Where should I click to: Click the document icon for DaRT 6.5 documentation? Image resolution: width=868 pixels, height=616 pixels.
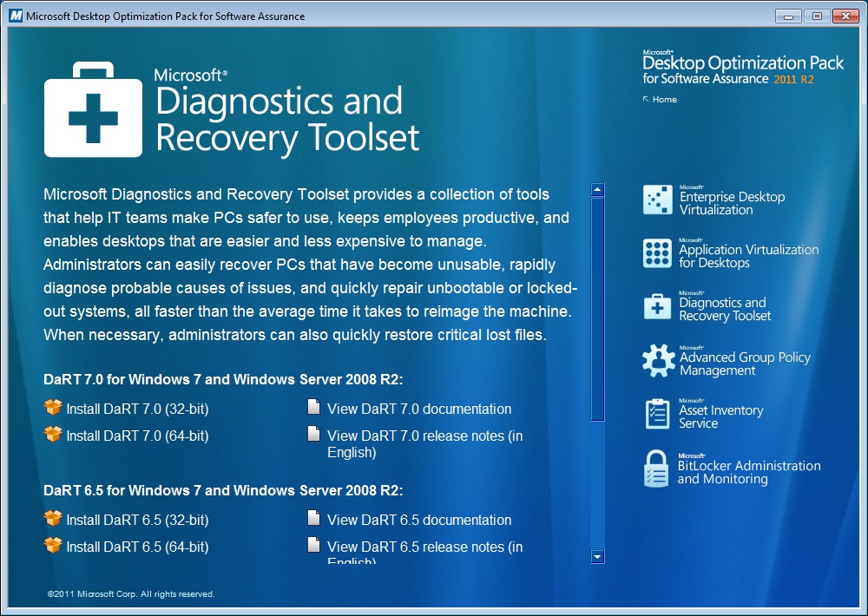(314, 517)
